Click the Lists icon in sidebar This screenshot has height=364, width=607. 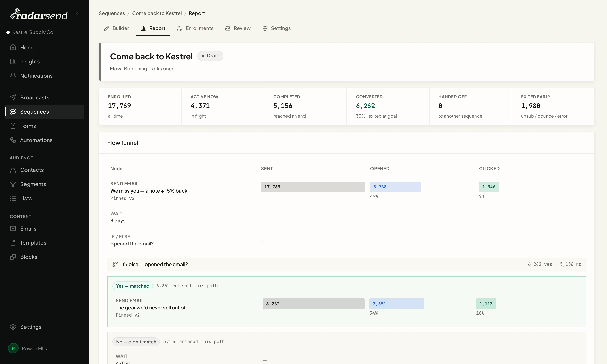[13, 198]
